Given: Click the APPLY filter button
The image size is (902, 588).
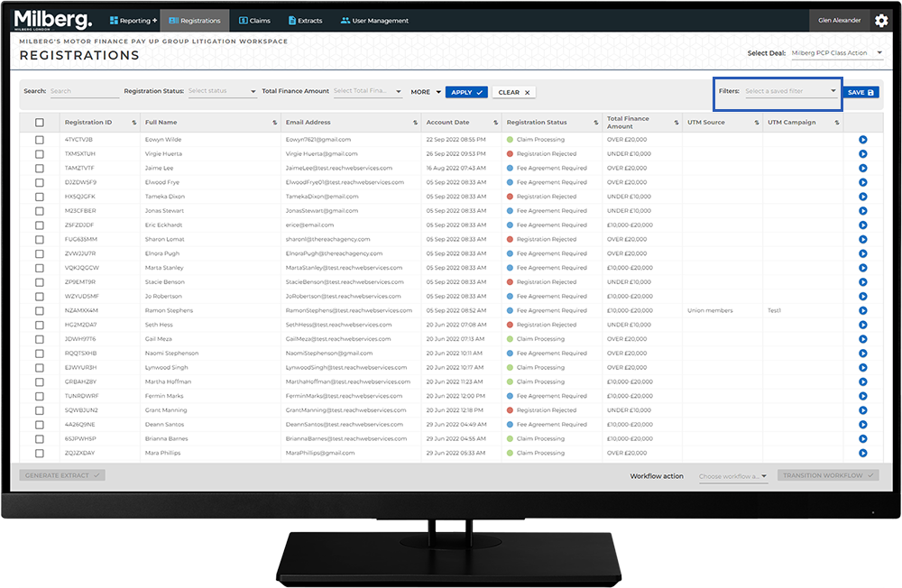Looking at the screenshot, I should [465, 92].
